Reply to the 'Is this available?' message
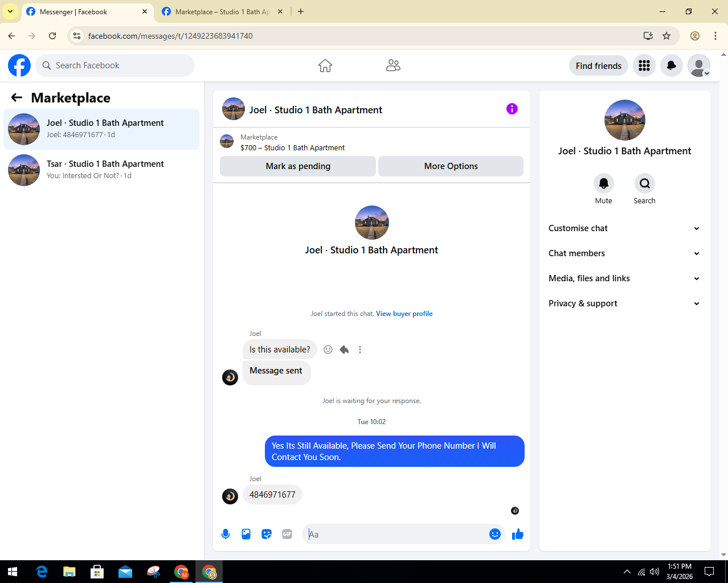 (x=344, y=350)
